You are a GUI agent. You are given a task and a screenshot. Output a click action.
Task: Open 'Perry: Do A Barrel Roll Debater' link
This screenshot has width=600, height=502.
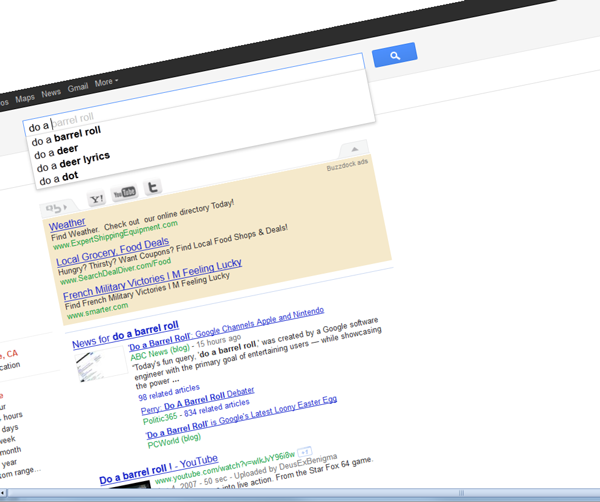point(197,401)
